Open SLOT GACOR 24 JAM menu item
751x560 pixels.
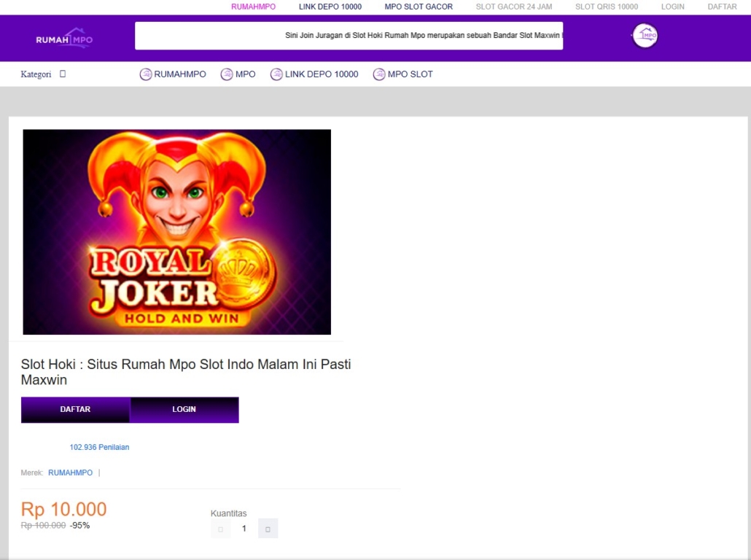click(513, 7)
